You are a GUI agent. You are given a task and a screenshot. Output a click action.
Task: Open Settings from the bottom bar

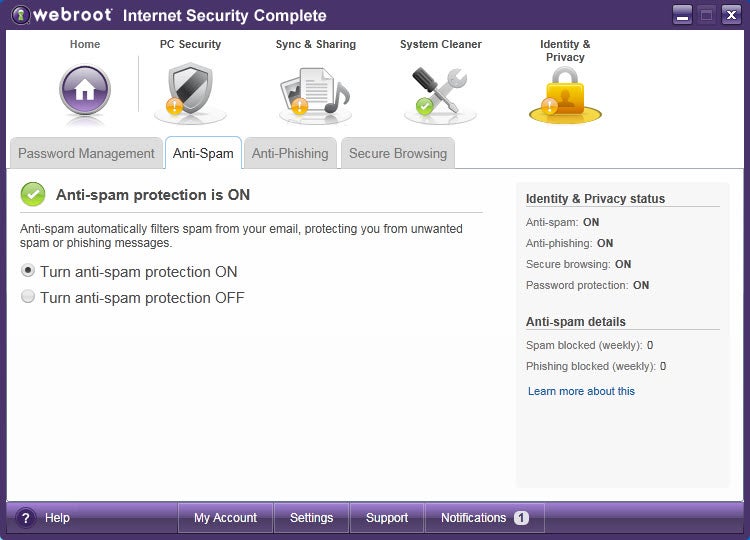click(311, 518)
